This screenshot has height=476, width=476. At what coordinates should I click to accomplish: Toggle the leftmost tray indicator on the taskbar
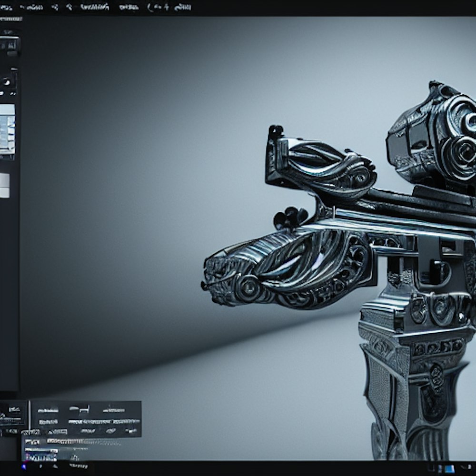coord(431,469)
